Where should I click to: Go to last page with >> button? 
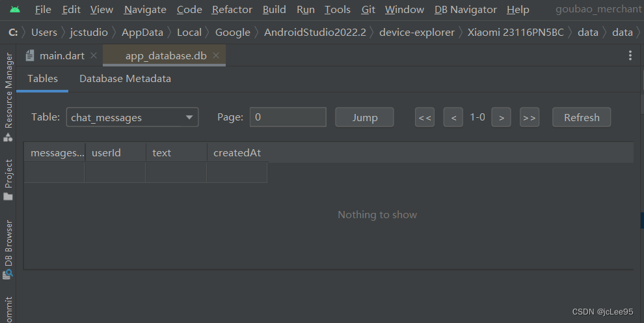(530, 117)
